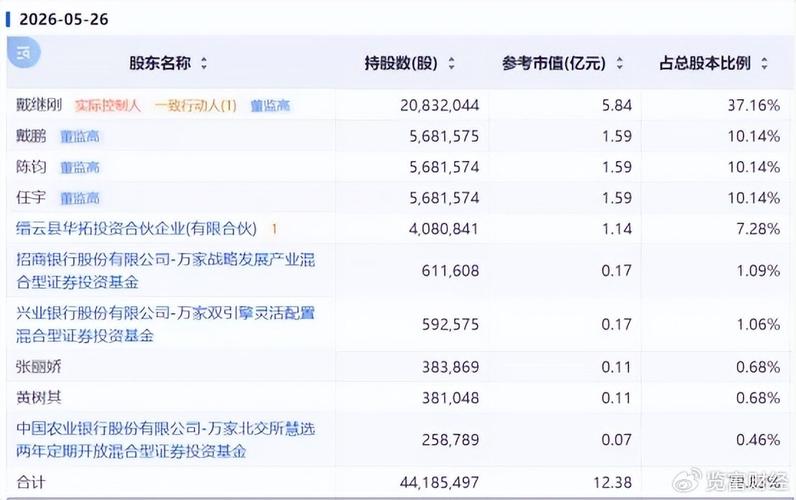Sort by 占总股本比例 column arrows
Image resolution: width=796 pixels, height=500 pixels.
pos(765,63)
